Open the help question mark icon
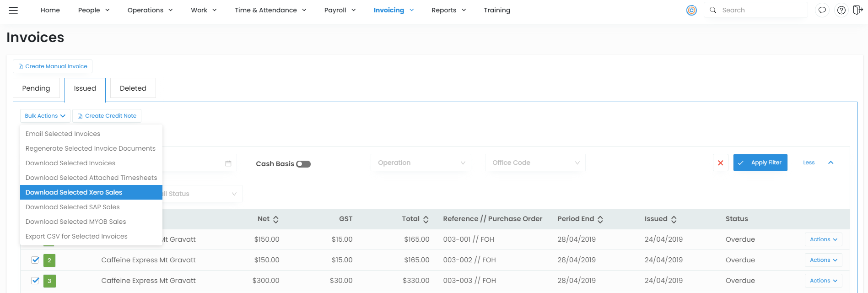 coord(841,10)
